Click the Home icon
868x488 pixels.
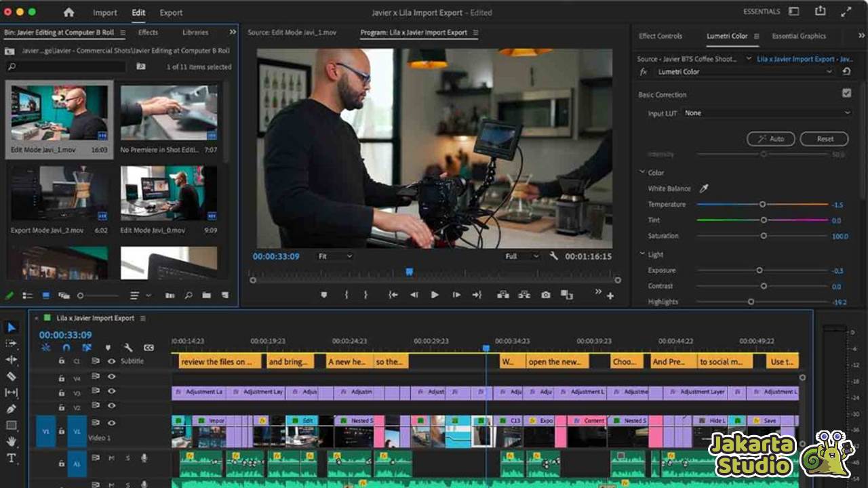point(68,12)
